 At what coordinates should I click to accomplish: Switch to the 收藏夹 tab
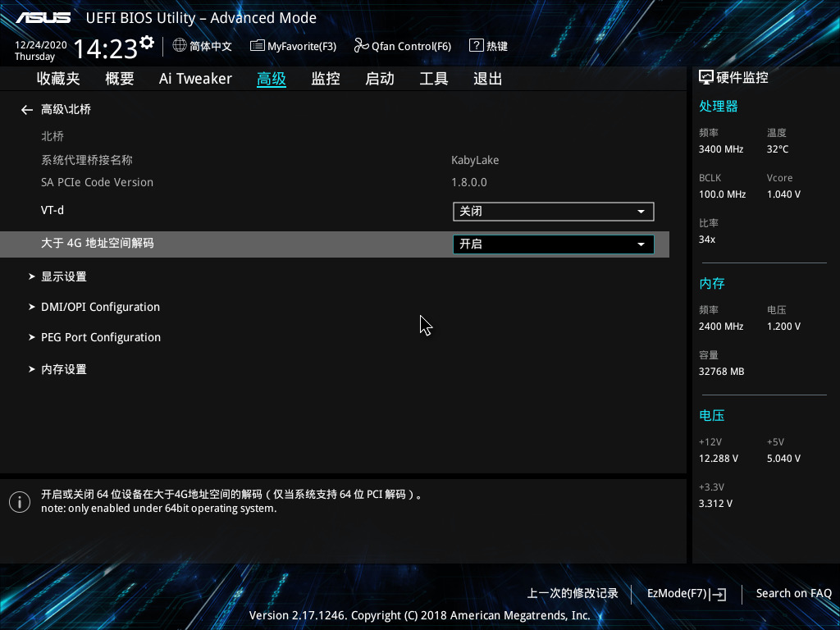pyautogui.click(x=58, y=79)
